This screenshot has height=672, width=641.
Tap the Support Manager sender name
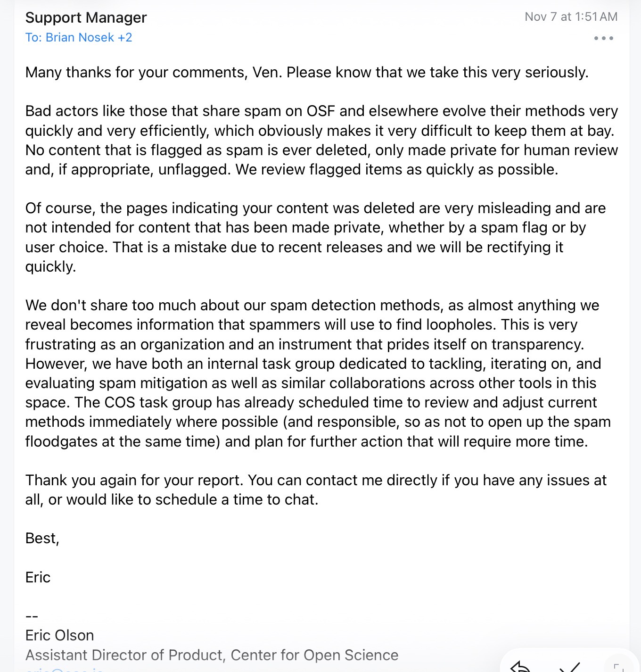(86, 17)
